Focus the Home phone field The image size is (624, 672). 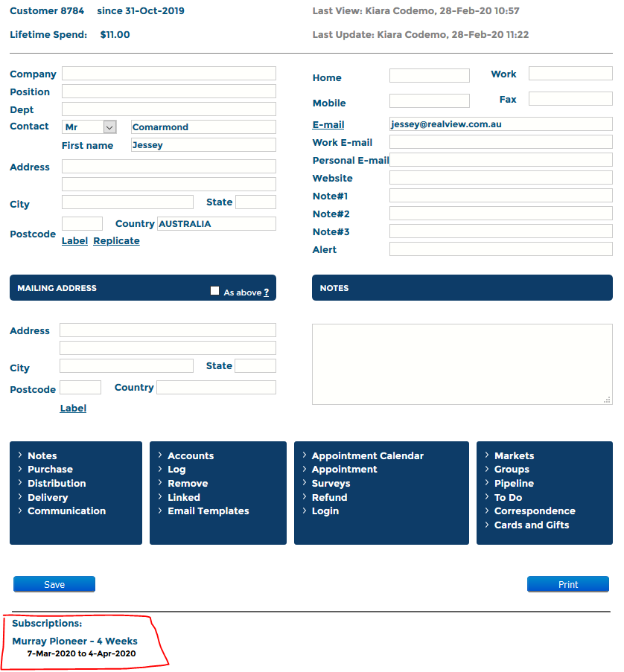coord(430,75)
